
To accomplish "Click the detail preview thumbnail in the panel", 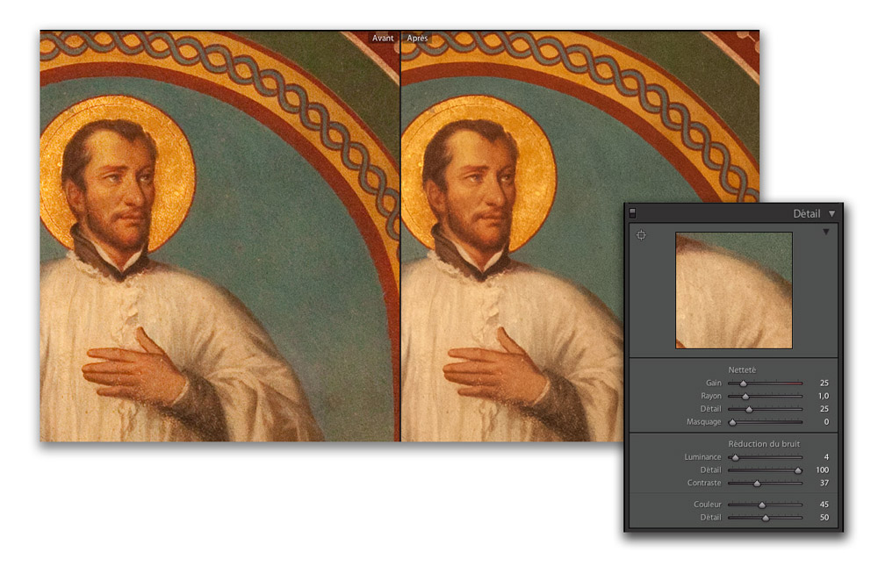I will point(733,290).
